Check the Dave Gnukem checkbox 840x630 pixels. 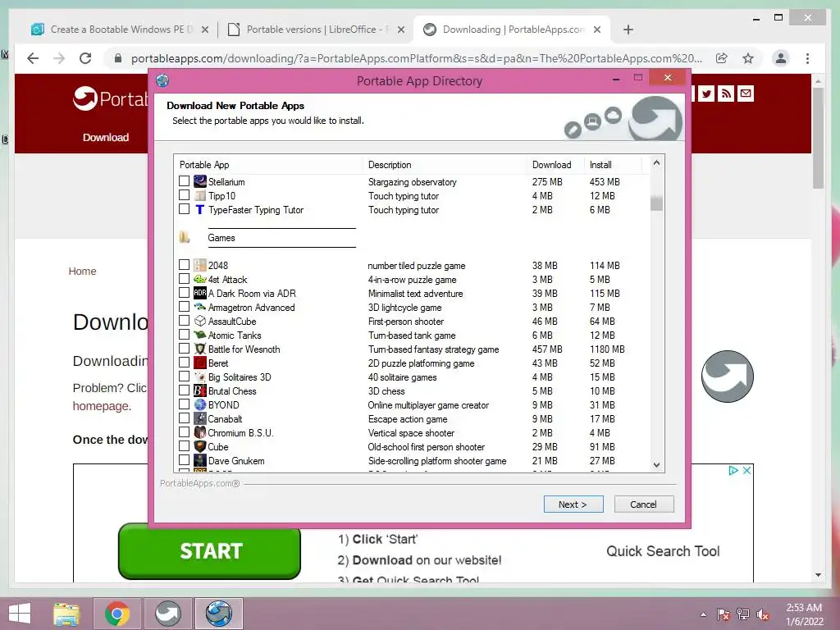pos(184,459)
